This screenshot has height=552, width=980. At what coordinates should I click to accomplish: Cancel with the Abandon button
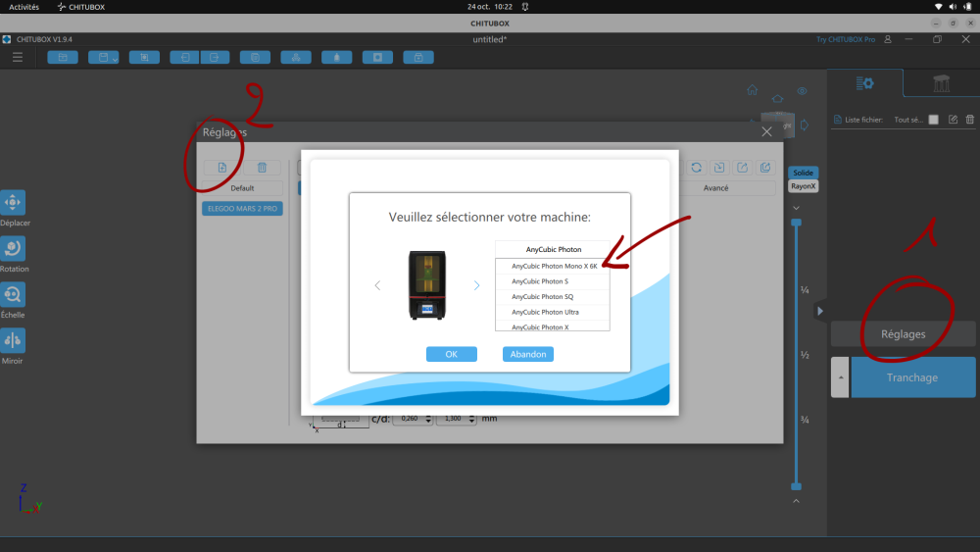[528, 355]
